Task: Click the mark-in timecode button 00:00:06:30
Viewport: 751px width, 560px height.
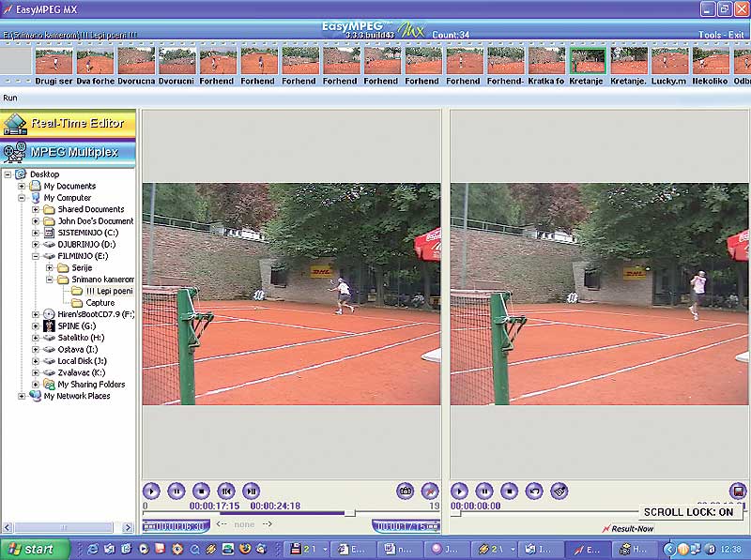Action: 176,526
